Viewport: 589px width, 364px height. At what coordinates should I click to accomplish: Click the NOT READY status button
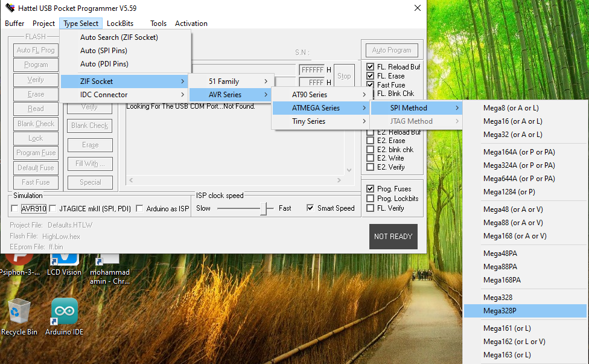(x=393, y=237)
